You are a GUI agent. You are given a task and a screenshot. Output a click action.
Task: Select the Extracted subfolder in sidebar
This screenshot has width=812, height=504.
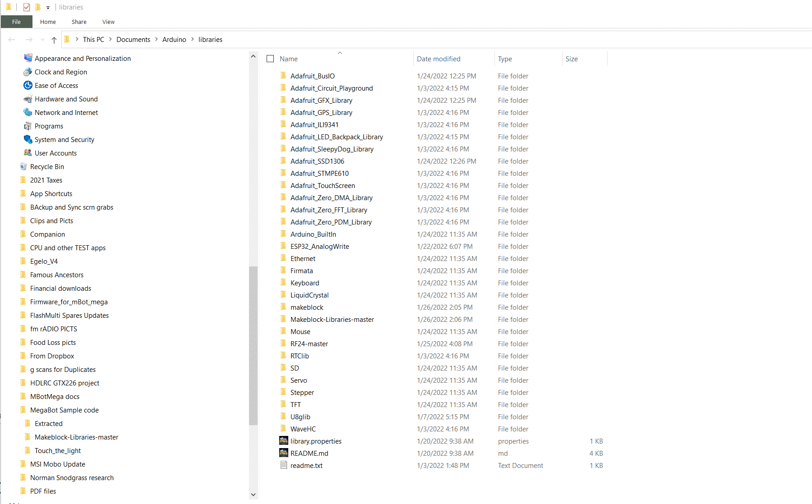(x=49, y=424)
